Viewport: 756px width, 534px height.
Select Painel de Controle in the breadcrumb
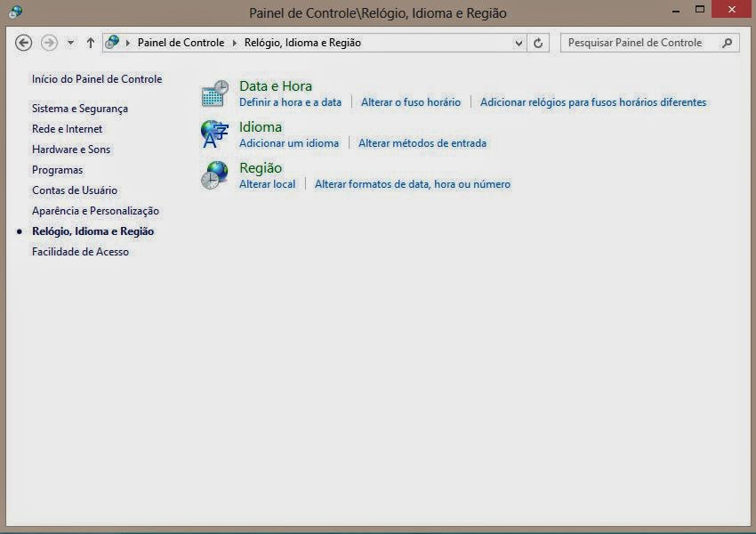pyautogui.click(x=181, y=43)
